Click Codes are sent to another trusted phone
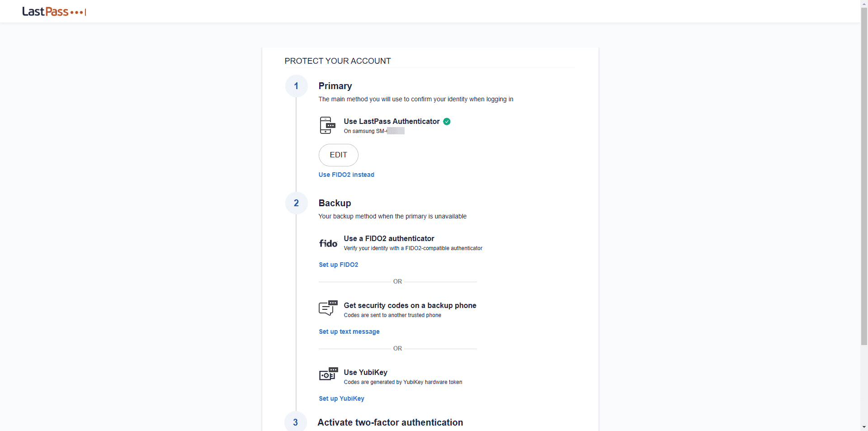 pyautogui.click(x=392, y=315)
